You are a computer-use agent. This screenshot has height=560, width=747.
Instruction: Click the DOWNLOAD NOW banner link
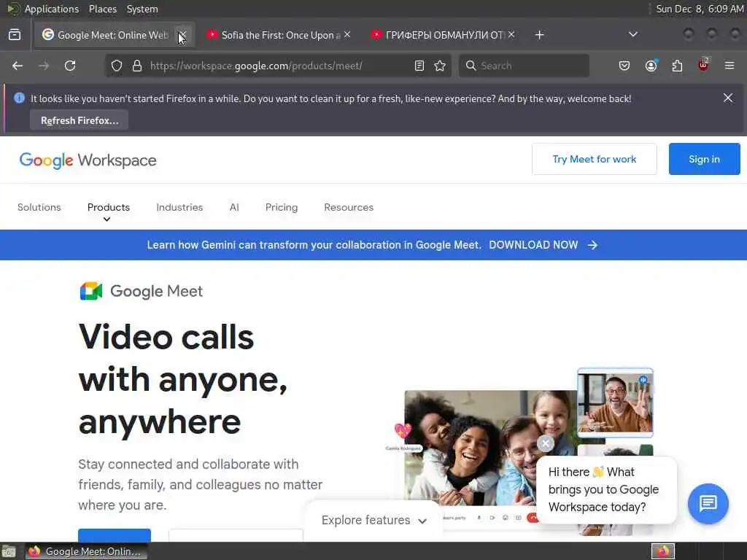click(543, 245)
